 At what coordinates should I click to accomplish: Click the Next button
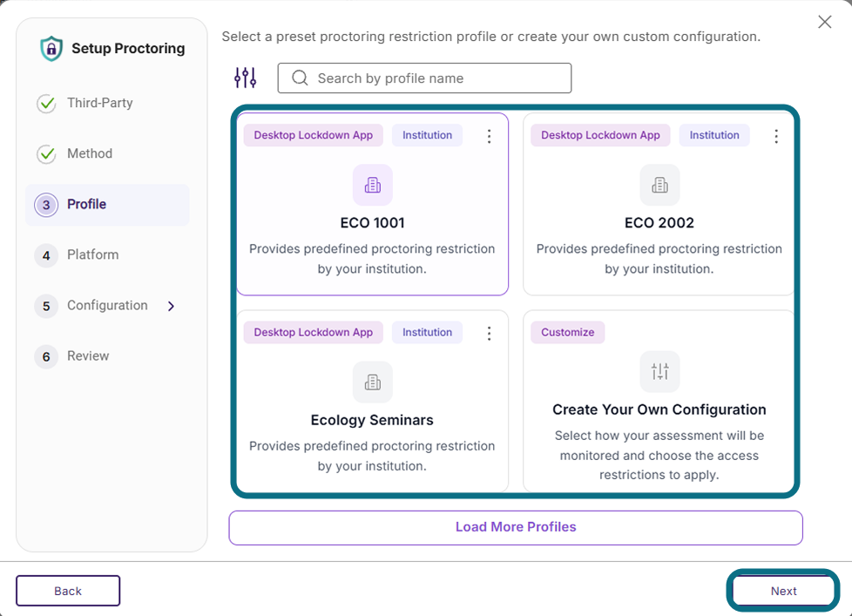[783, 591]
